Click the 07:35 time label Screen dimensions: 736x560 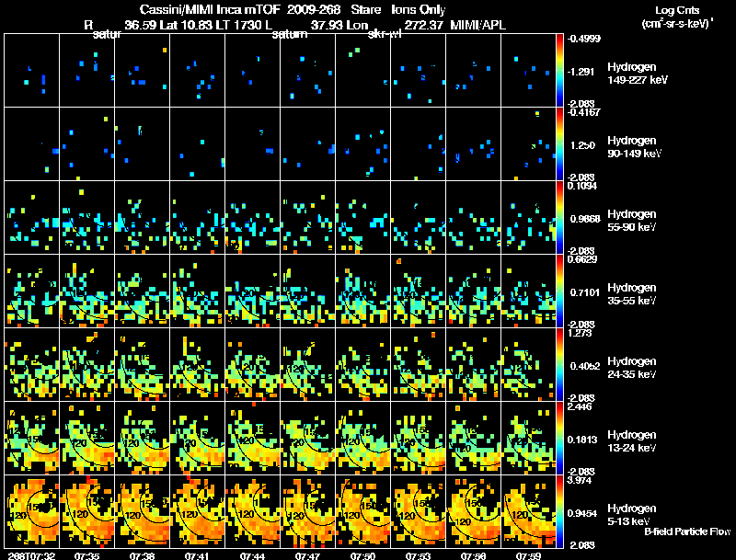(x=86, y=555)
